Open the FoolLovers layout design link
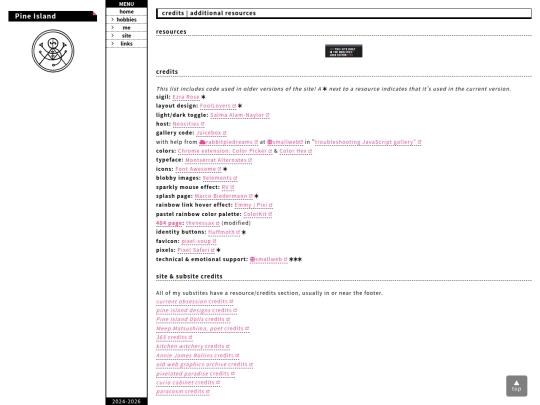Viewport: 540px width, 405px height. (x=218, y=106)
